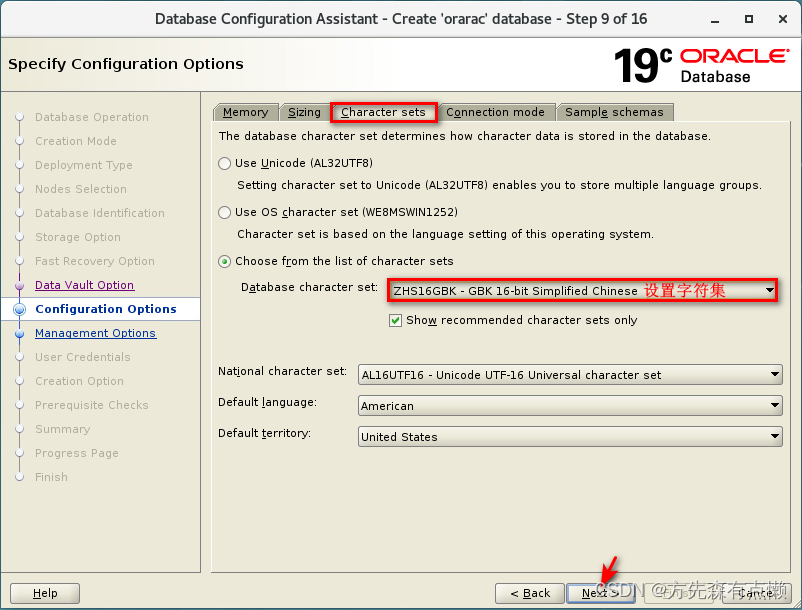The height and width of the screenshot is (610, 802).
Task: Switch to the Sample schemas tab
Action: pyautogui.click(x=614, y=112)
